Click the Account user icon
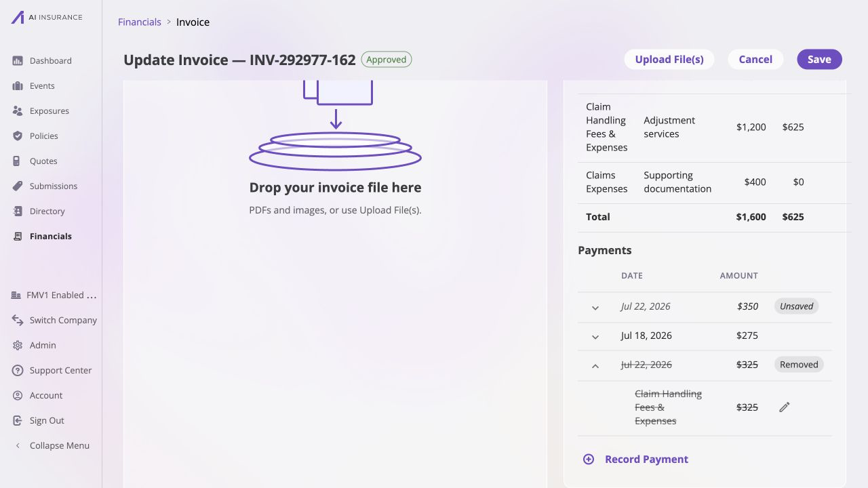Screen dimensions: 868x488 coord(18,396)
